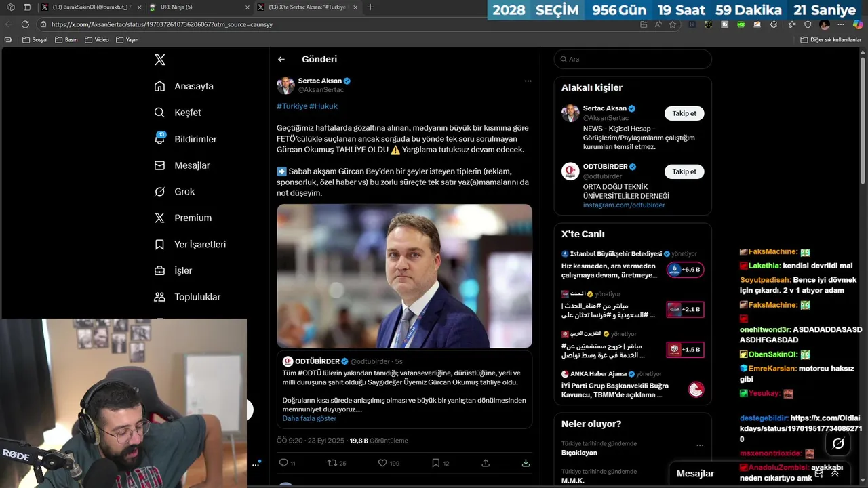Open the Sosyal bookmarks folder

pos(35,40)
